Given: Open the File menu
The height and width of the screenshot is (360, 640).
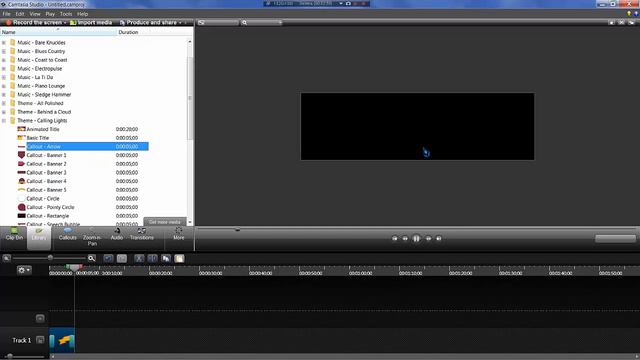Looking at the screenshot, I should 6,14.
